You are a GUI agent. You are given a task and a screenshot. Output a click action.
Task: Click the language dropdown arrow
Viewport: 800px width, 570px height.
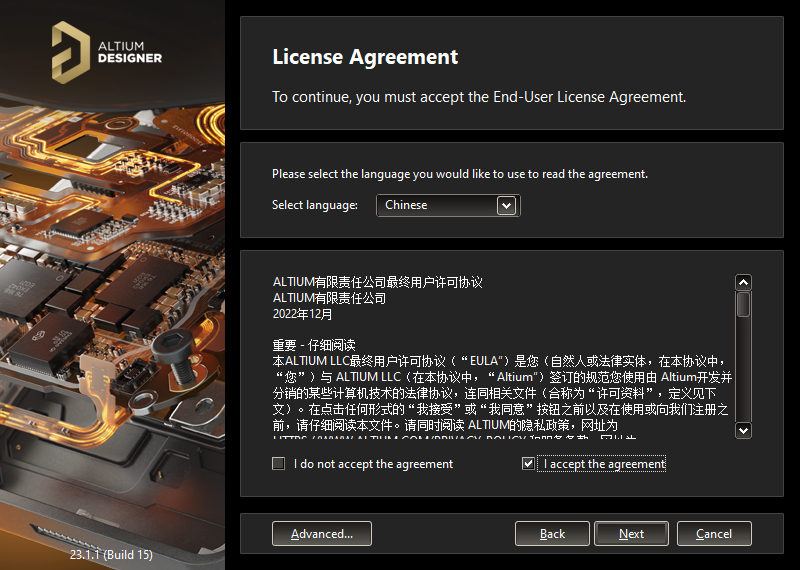[506, 206]
